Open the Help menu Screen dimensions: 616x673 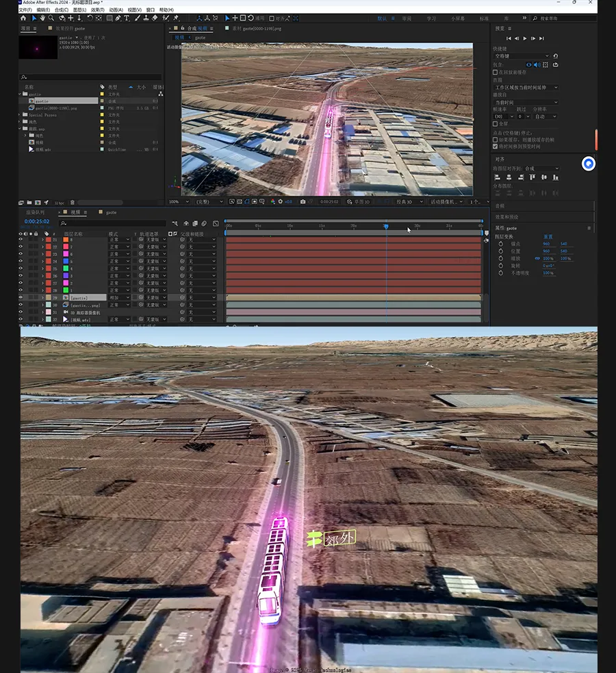(x=166, y=10)
